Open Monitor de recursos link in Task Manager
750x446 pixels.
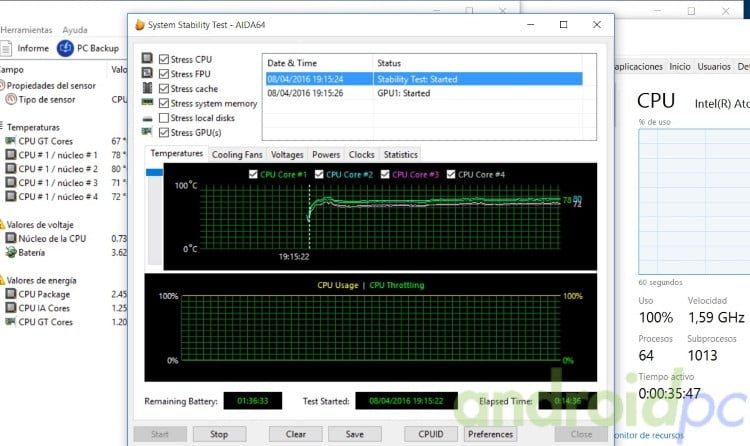coord(648,435)
